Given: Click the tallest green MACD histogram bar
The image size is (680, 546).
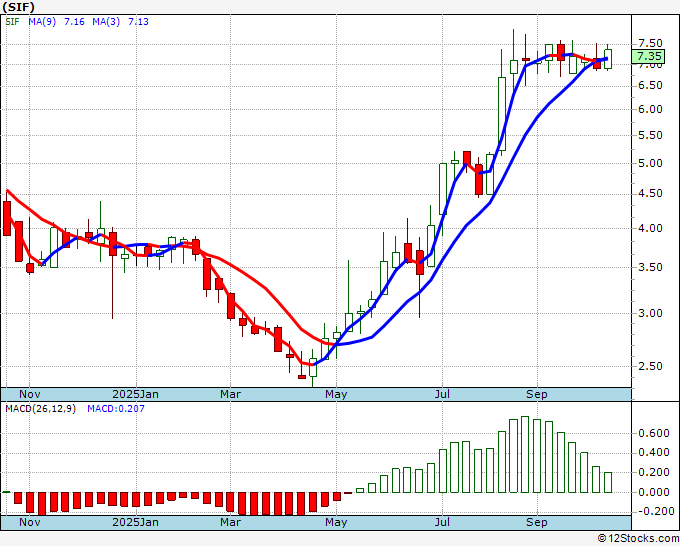Looking at the screenshot, I should [x=524, y=455].
